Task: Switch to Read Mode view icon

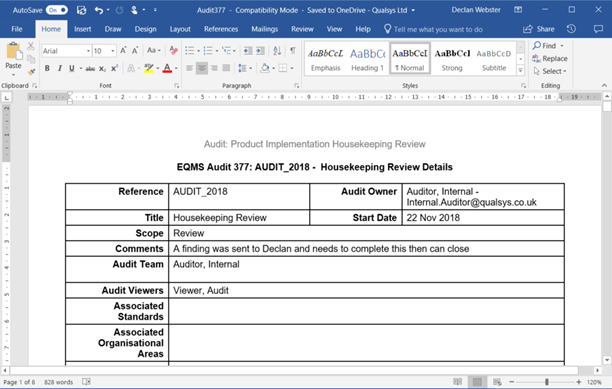Action: click(458, 382)
